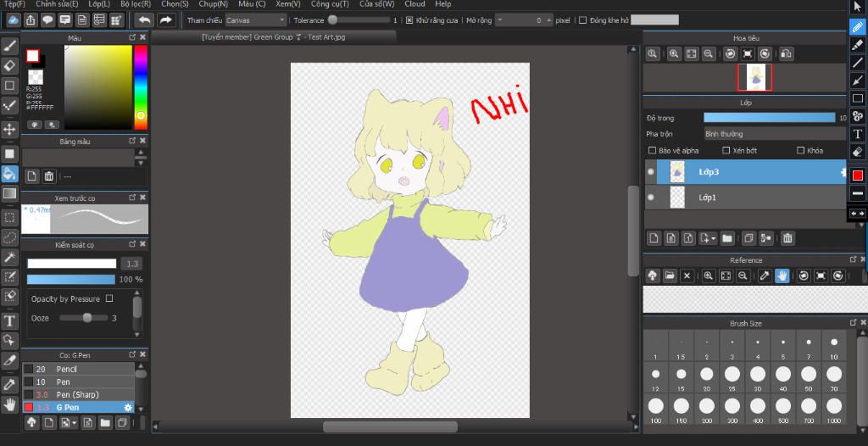The width and height of the screenshot is (868, 446).
Task: Open Công cụ(T) menu
Action: [x=330, y=4]
